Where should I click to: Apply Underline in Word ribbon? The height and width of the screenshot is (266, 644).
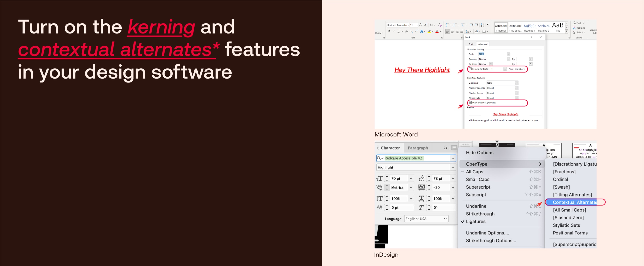(x=398, y=31)
